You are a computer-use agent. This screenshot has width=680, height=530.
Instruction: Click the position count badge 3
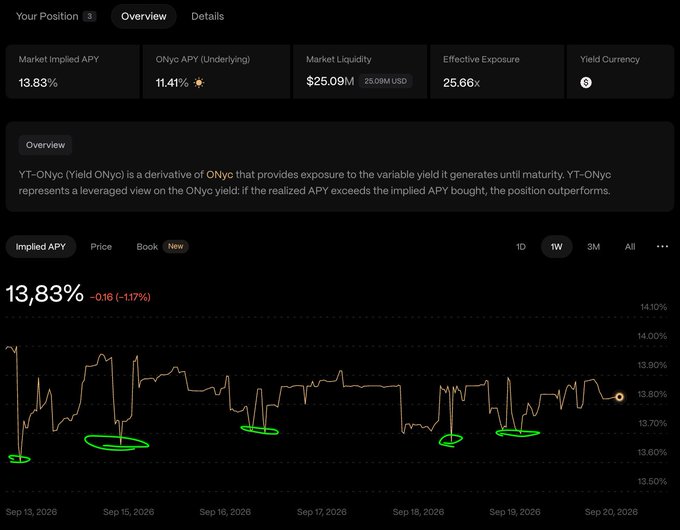90,16
